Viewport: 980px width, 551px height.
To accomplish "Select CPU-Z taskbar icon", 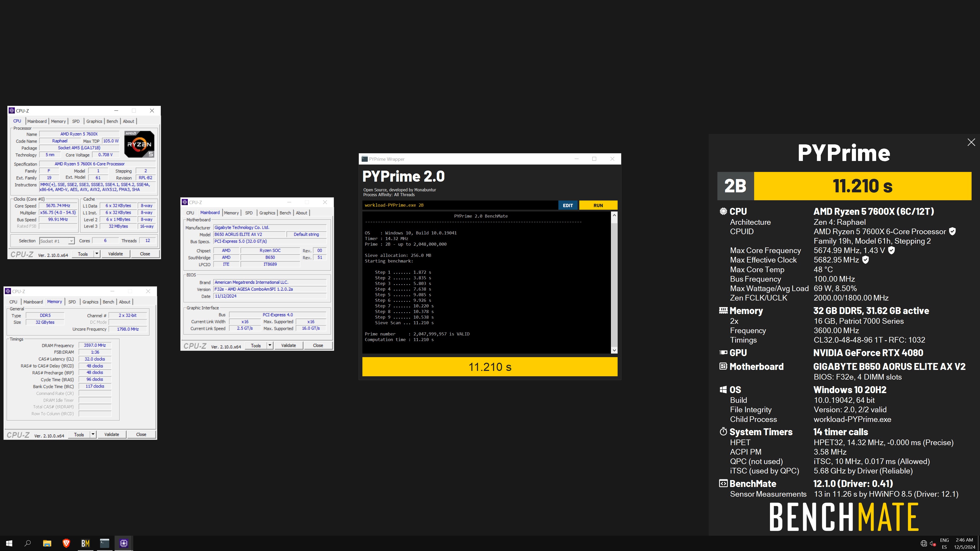I will tap(124, 543).
